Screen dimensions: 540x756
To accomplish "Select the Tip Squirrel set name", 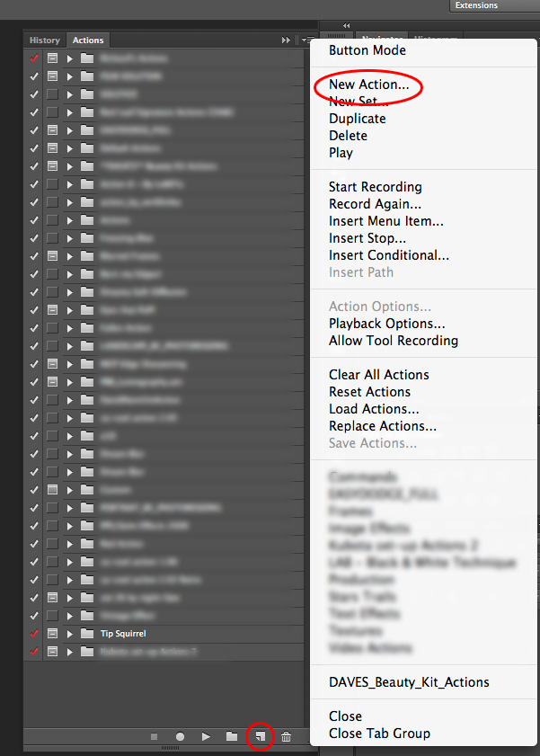I will [x=123, y=634].
